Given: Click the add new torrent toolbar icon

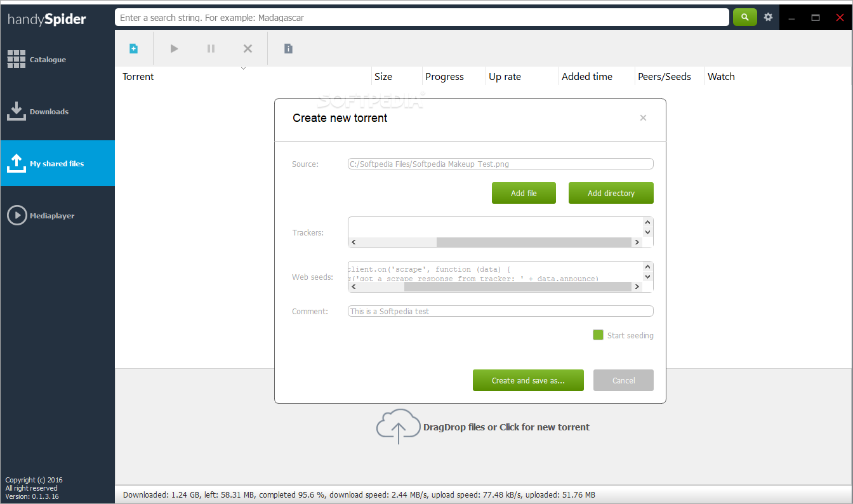Looking at the screenshot, I should 133,48.
